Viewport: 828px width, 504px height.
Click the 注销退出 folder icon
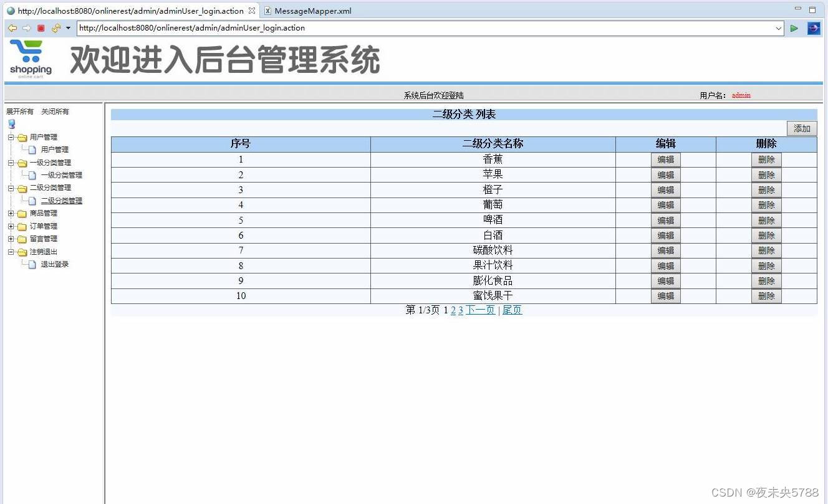point(22,252)
